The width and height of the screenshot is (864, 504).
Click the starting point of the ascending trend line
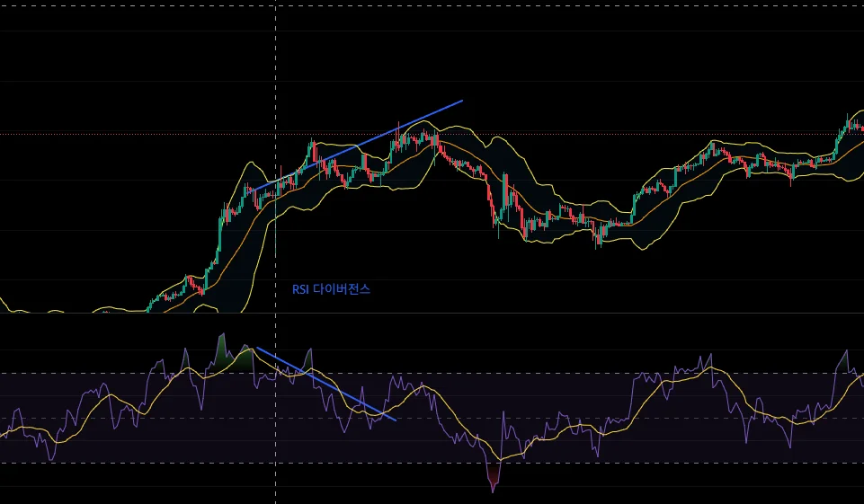click(x=253, y=190)
